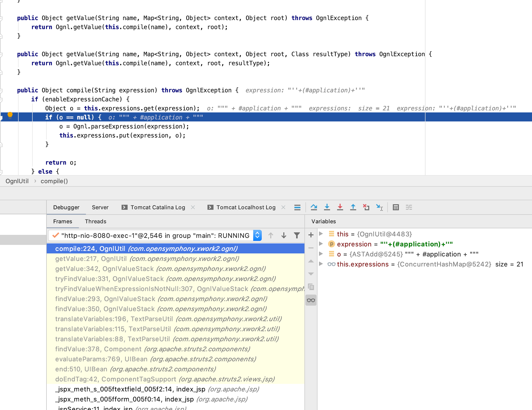Select frame _jspx_meth_s_005ftextfield_005f2:14
Viewport: 532px width, 410px height.
(176, 389)
